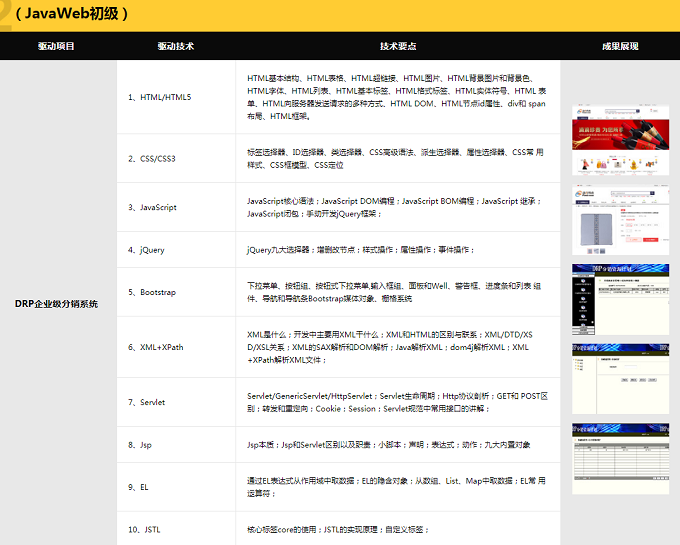This screenshot has height=545, width=680.
Task: Click the jQuery technology row label
Action: point(146,249)
